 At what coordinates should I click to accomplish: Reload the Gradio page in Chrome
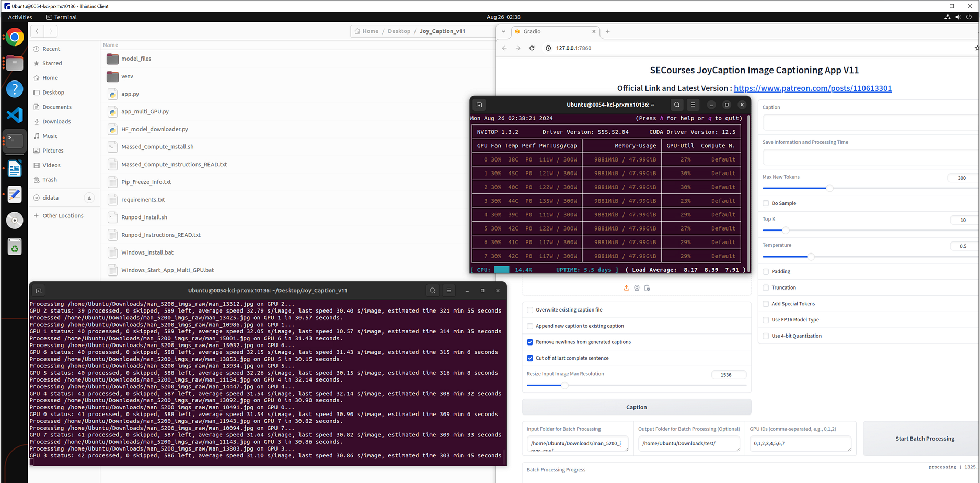(532, 48)
